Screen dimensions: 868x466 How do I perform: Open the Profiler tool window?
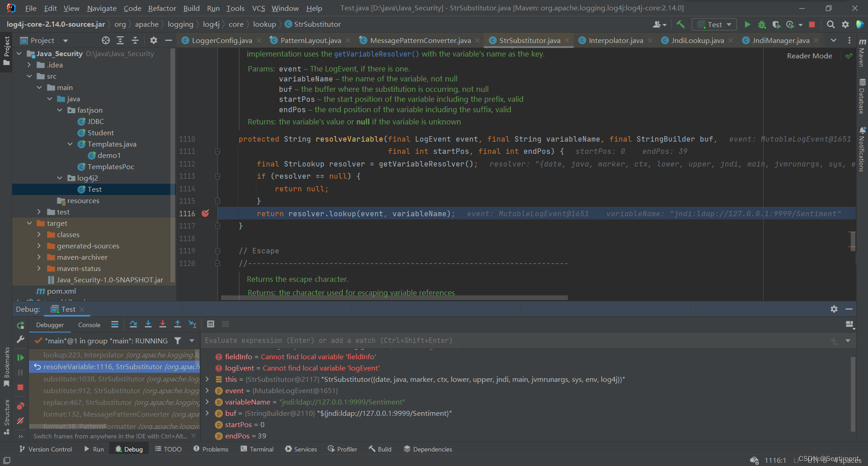342,449
